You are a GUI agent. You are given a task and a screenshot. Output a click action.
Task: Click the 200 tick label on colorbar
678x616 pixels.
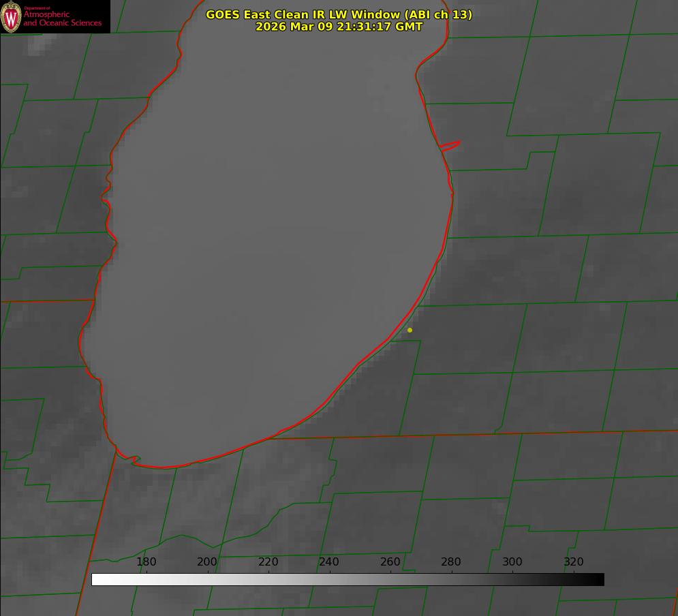(207, 562)
